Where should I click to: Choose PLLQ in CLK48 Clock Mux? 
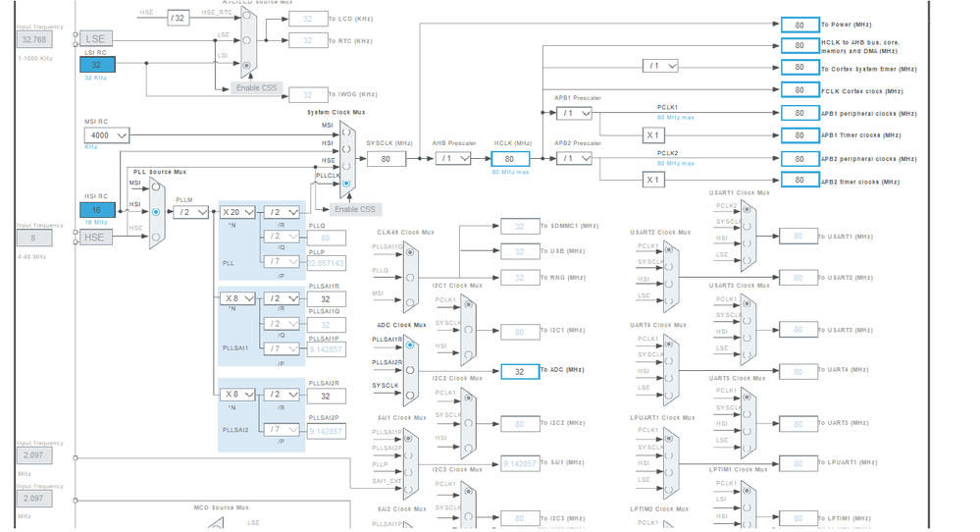(410, 277)
